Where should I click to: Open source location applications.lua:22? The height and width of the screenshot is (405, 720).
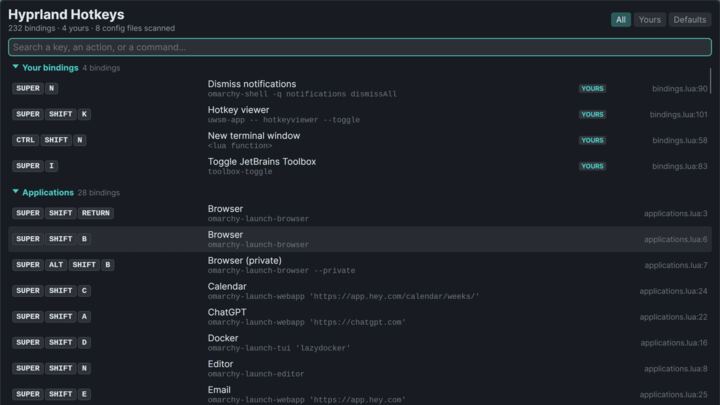(x=673, y=317)
